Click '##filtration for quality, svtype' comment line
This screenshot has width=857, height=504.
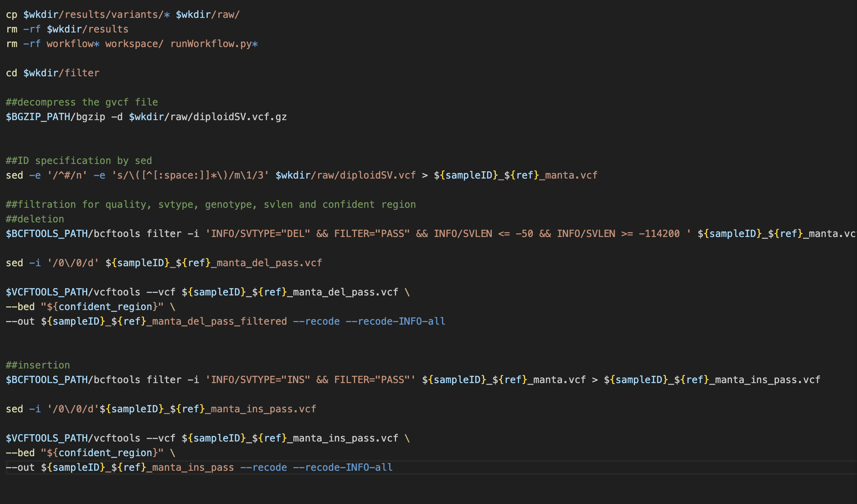tap(211, 205)
